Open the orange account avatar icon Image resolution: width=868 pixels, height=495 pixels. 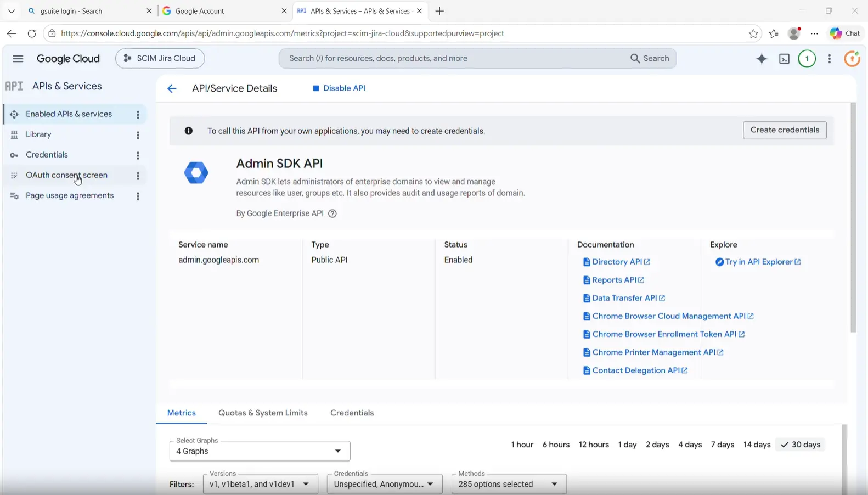click(852, 59)
